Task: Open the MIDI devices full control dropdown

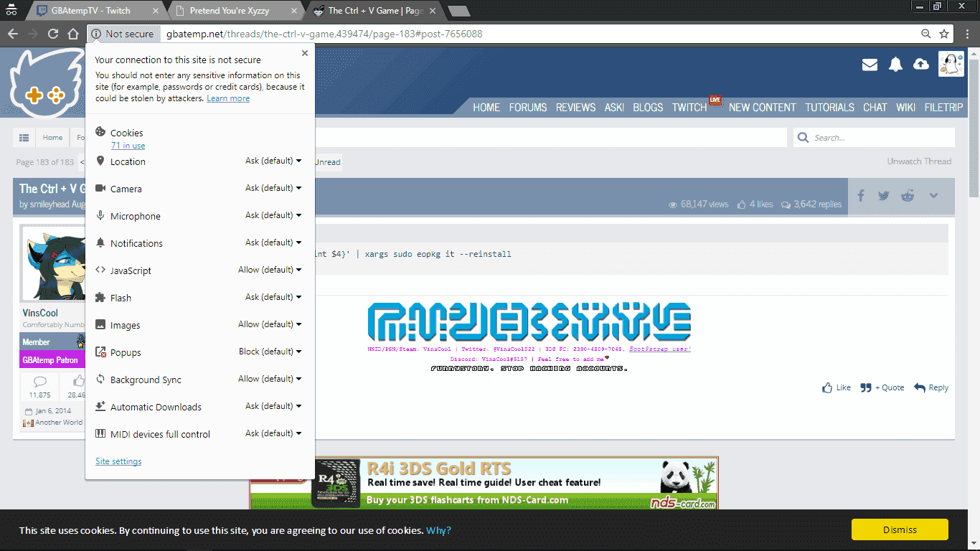Action: [273, 433]
